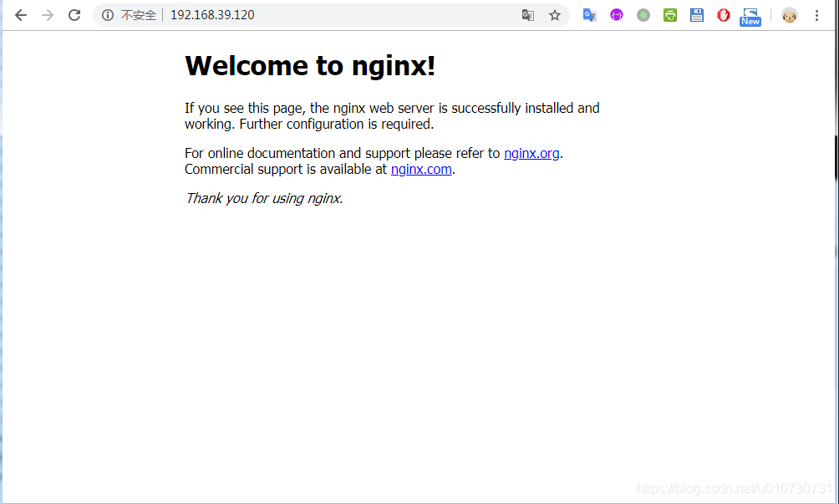The image size is (839, 504).
Task: Click the 'Thank you for using nginx.' text
Action: (264, 198)
